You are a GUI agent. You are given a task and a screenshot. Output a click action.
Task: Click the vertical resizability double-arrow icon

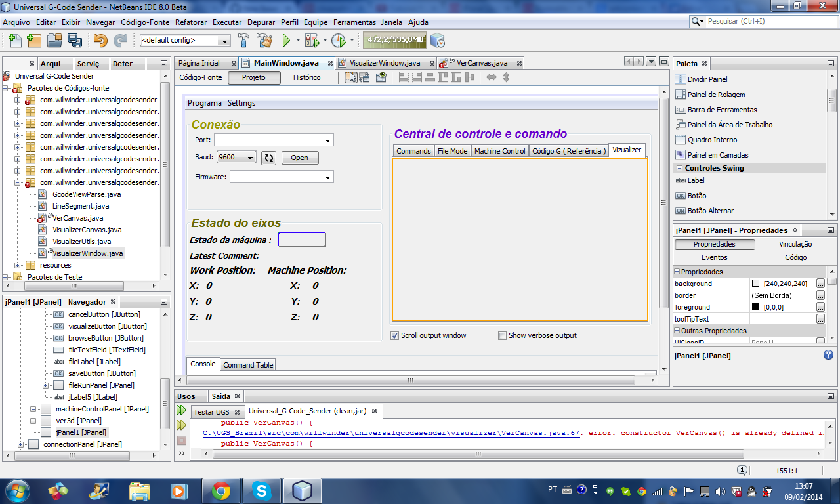pos(506,77)
